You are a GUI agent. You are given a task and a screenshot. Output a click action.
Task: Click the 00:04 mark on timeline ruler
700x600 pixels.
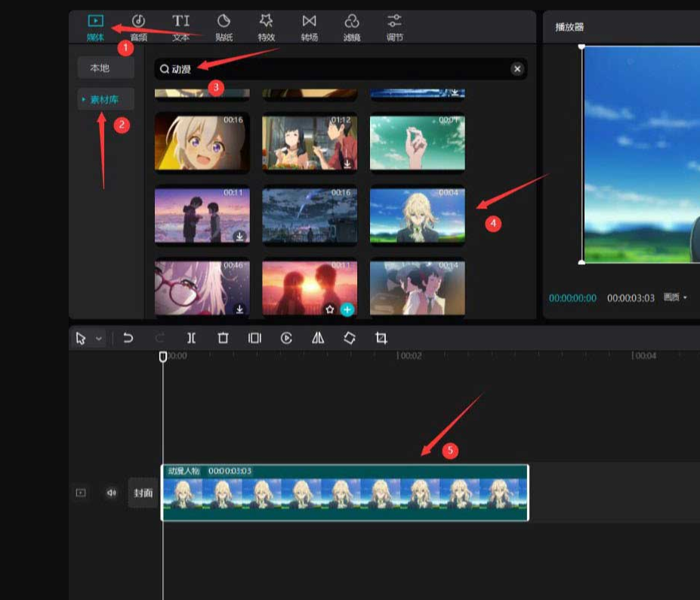[645, 355]
